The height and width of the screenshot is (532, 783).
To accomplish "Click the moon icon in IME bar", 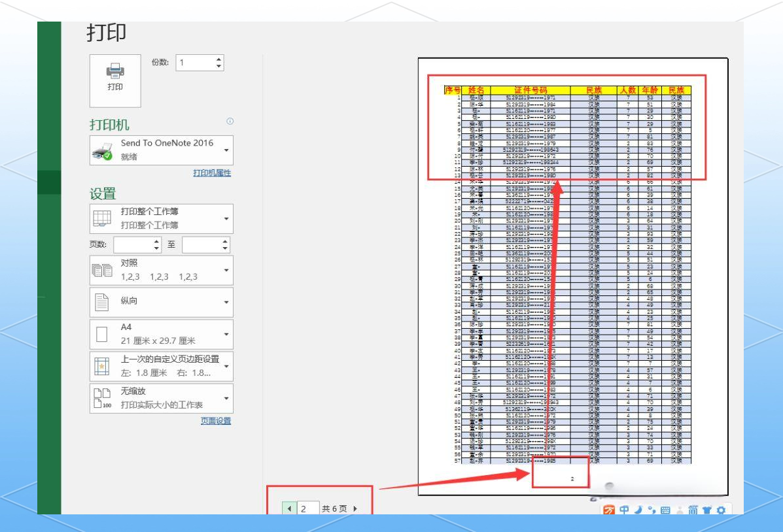I will point(638,510).
